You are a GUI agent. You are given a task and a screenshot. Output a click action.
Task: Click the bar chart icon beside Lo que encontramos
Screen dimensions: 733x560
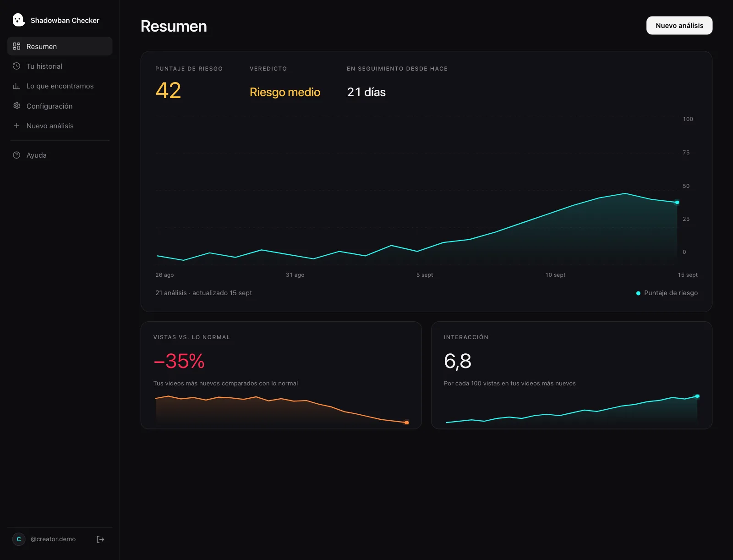point(16,86)
